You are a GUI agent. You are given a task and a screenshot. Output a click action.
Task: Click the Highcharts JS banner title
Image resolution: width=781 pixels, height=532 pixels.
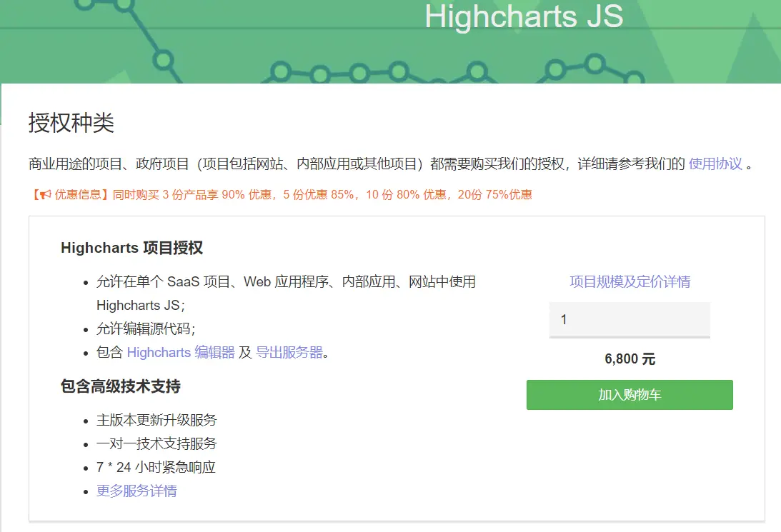524,16
